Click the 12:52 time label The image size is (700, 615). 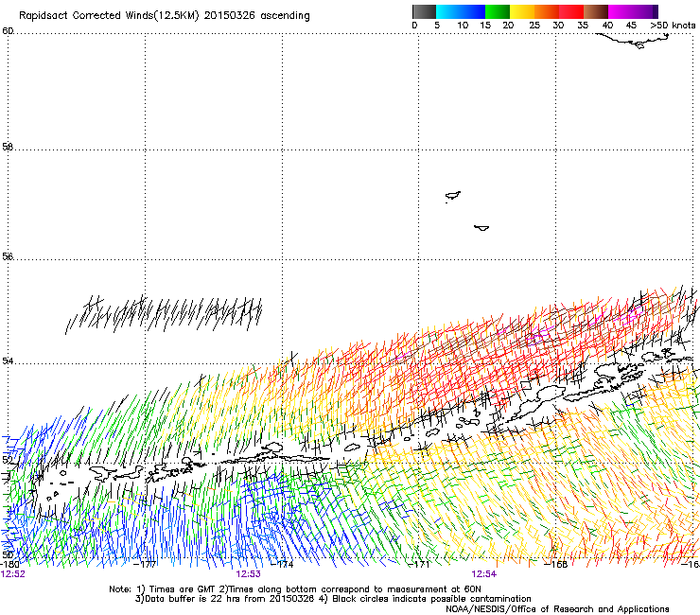click(13, 574)
